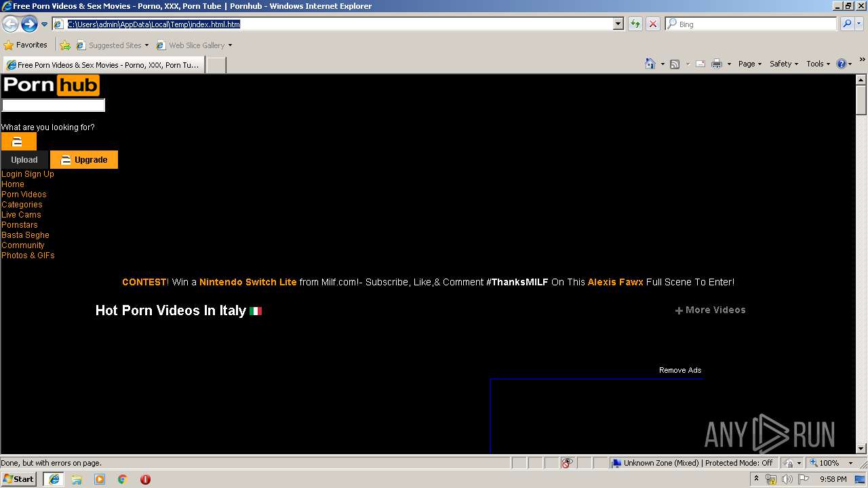Click the RSS Feeds icon

tap(675, 64)
